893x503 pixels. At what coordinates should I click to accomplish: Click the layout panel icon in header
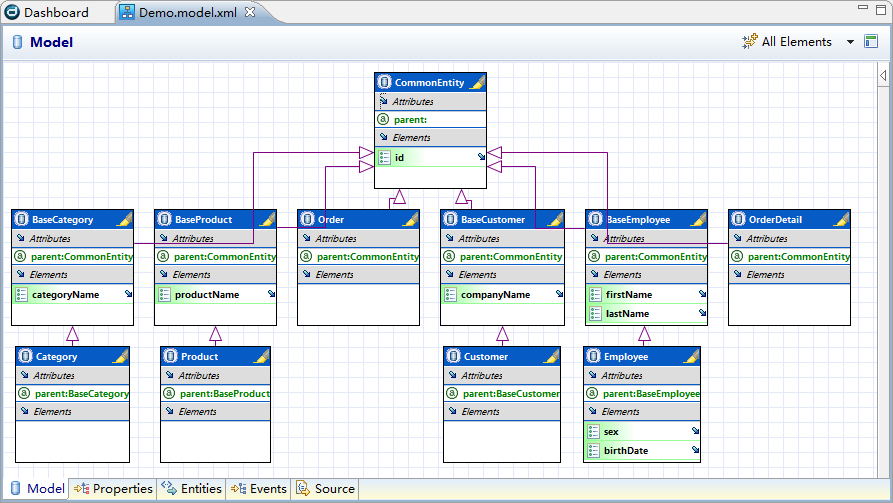tap(871, 42)
